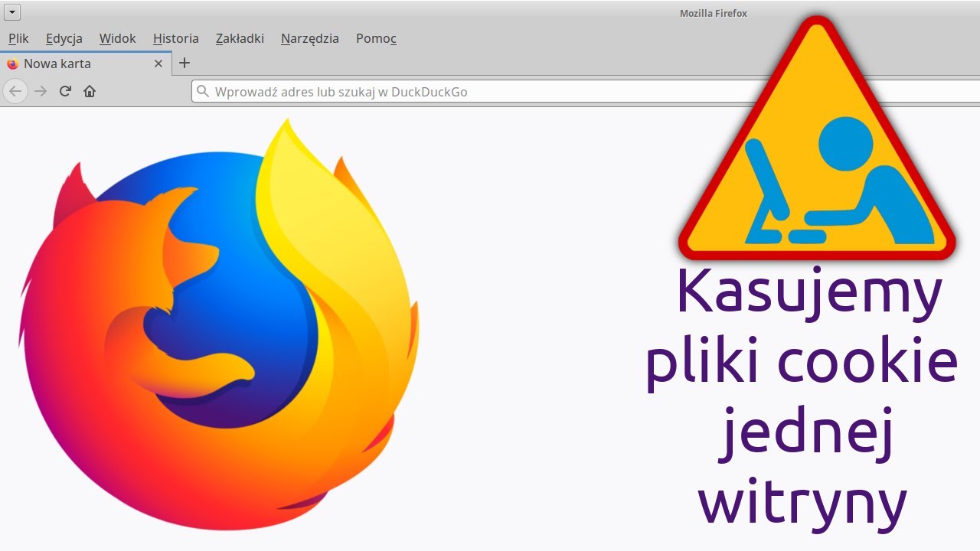Click the magnifier icon in the address bar
This screenshot has height=551, width=980.
coord(203,92)
